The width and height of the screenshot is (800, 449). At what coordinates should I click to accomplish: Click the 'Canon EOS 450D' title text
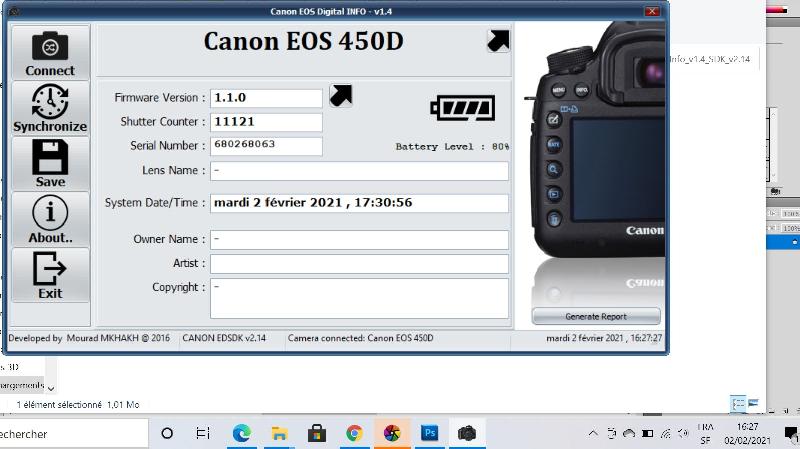[x=304, y=41]
